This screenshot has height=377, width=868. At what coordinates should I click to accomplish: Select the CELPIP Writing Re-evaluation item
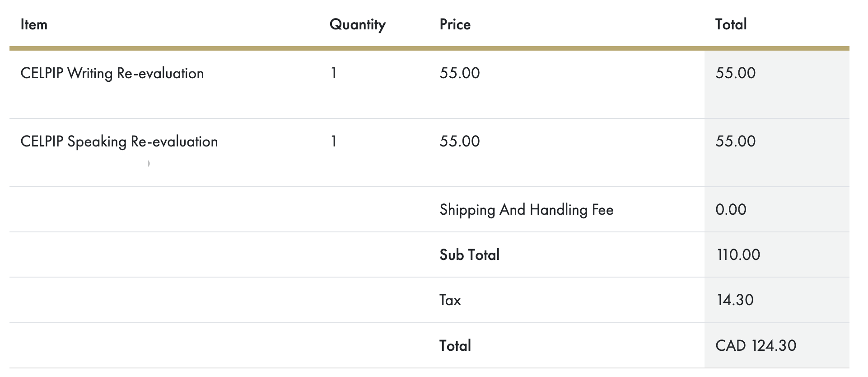[x=112, y=73]
